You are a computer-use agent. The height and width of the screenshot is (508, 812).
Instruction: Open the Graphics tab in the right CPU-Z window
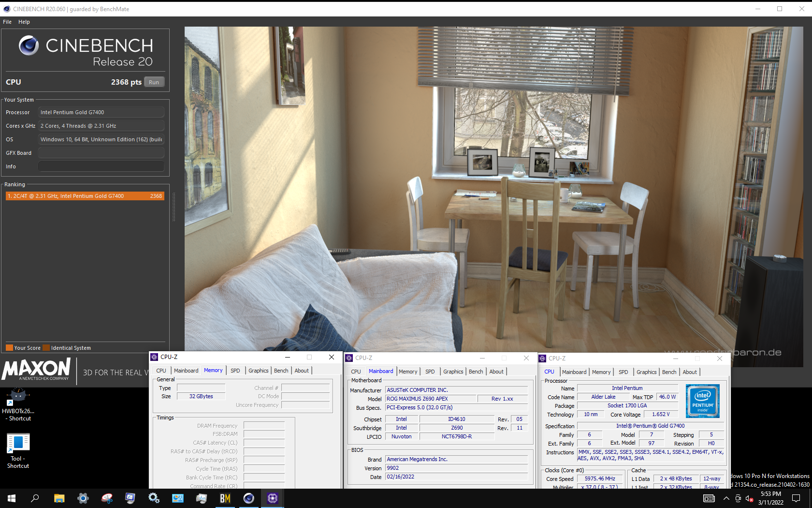tap(647, 372)
